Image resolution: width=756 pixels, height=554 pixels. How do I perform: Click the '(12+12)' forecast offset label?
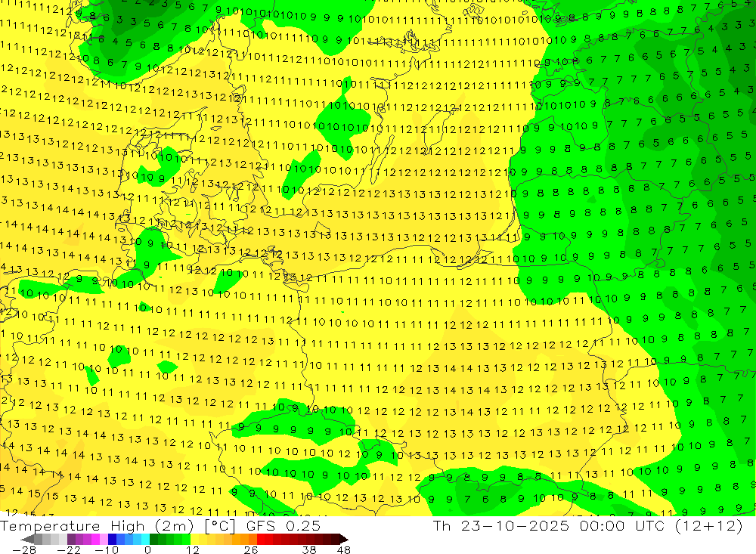pos(709,526)
